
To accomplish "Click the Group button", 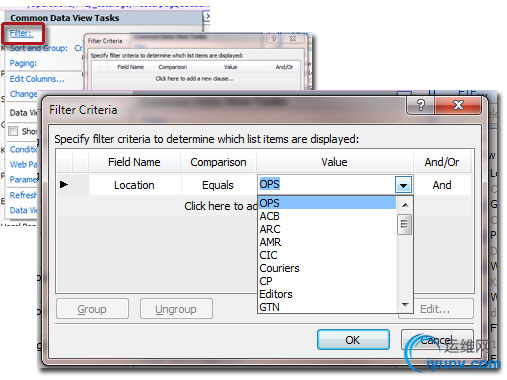I will [92, 309].
